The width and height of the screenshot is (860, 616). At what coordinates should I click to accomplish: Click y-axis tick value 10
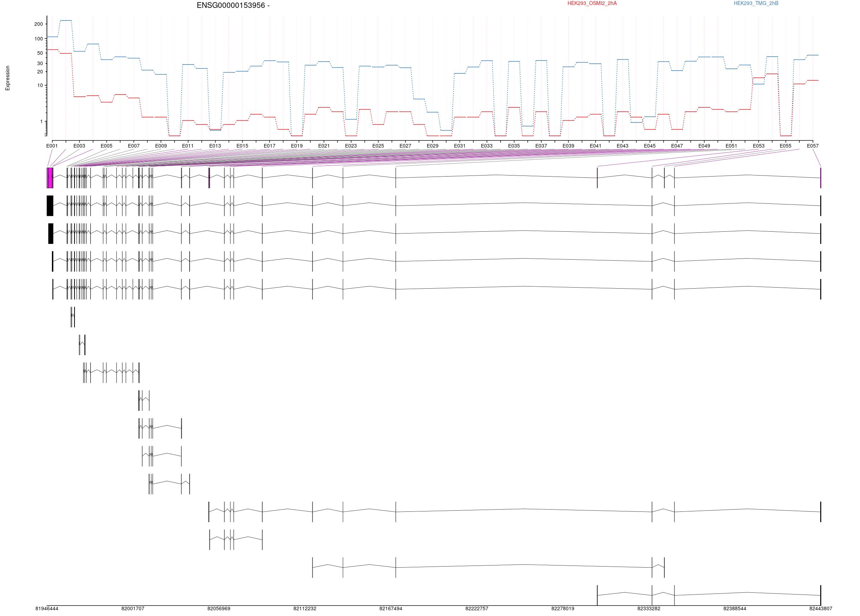(40, 86)
